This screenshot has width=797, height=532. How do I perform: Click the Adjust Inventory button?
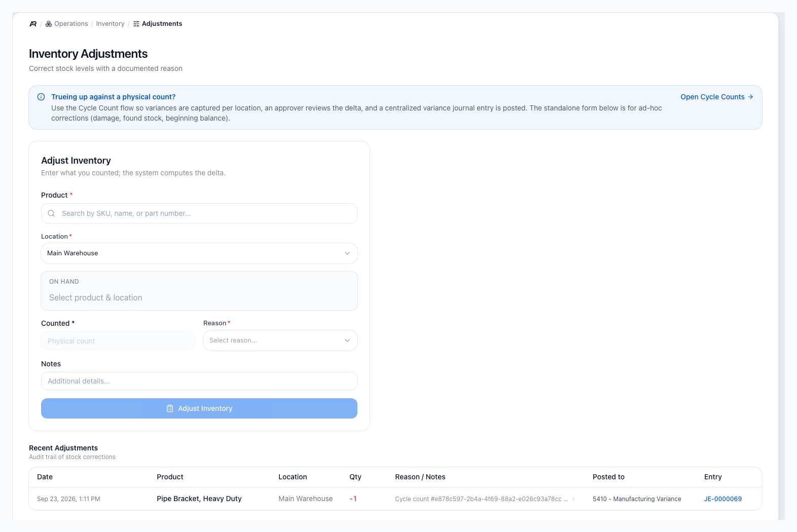[x=199, y=408]
